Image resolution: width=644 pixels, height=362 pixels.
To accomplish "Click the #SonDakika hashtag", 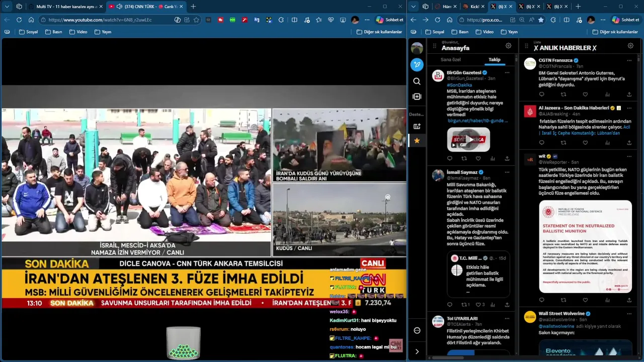I will tap(459, 85).
